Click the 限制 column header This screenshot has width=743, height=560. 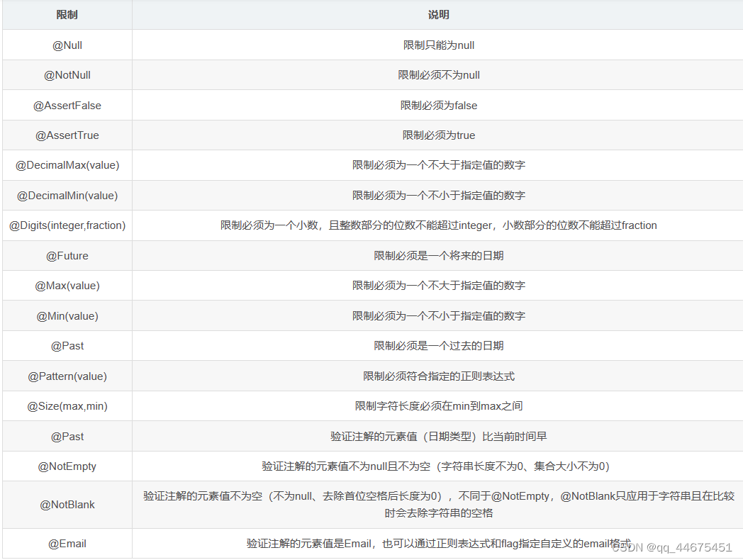(67, 14)
